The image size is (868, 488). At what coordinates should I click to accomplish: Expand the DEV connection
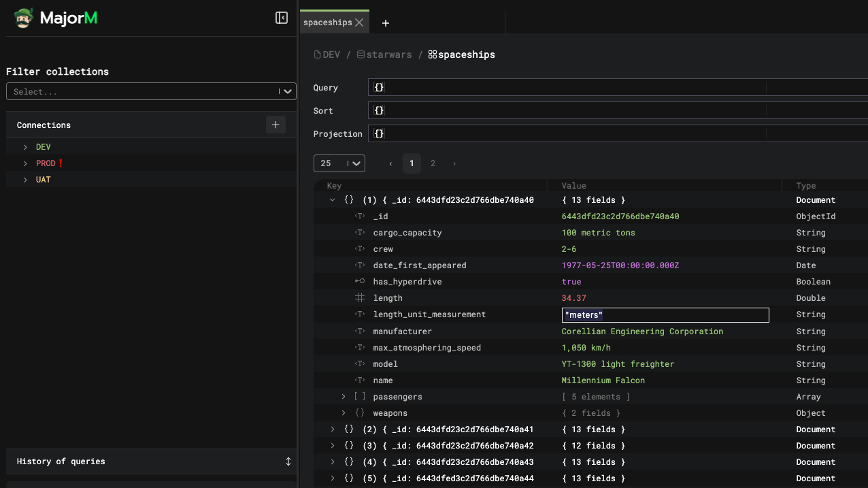[x=25, y=147]
